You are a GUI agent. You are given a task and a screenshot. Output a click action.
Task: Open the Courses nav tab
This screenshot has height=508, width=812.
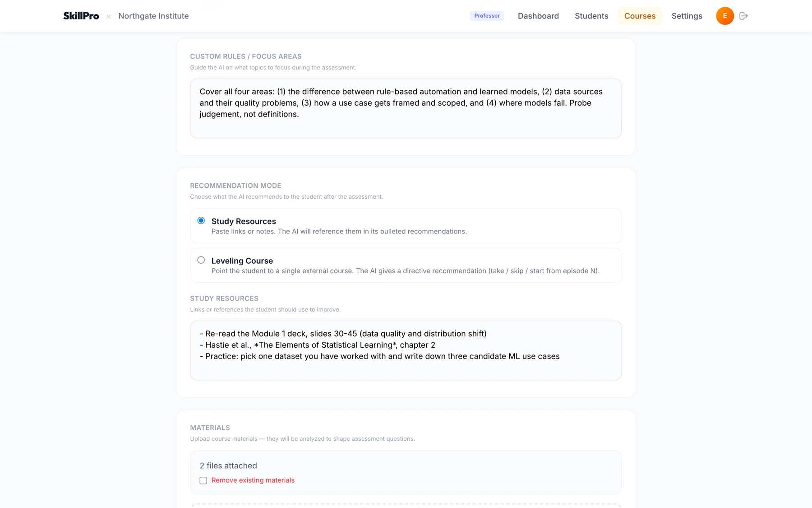pos(640,16)
